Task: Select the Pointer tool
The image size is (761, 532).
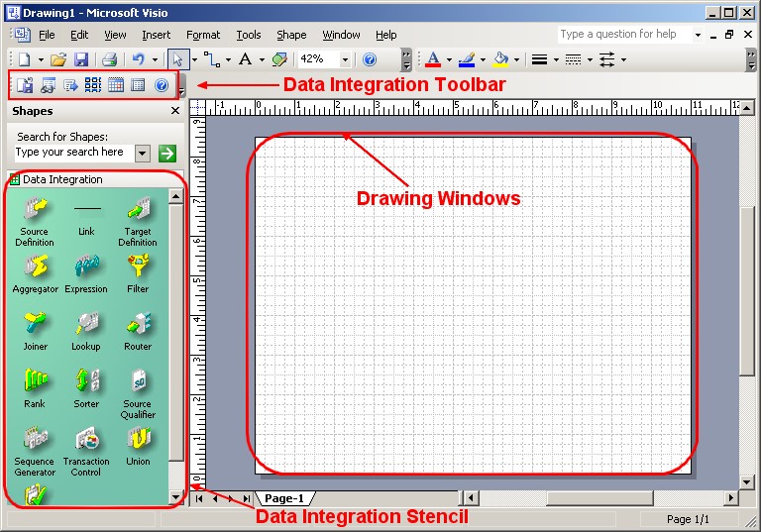Action: click(177, 59)
